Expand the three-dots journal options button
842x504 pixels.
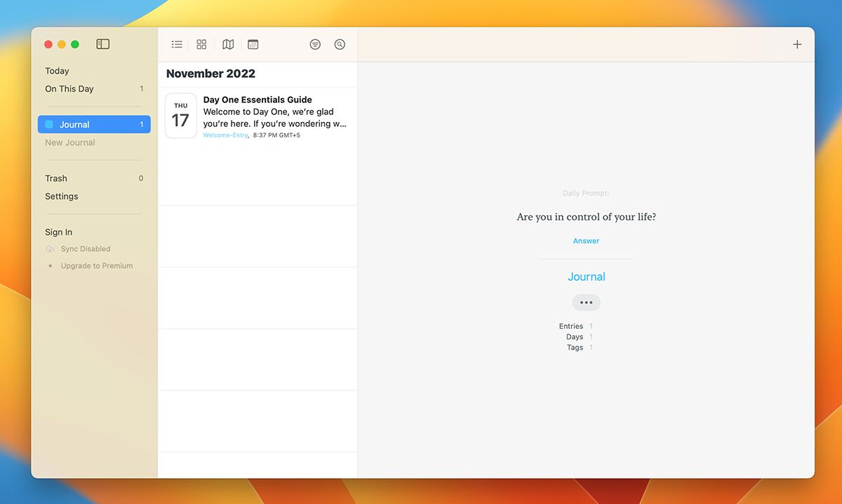pos(586,303)
